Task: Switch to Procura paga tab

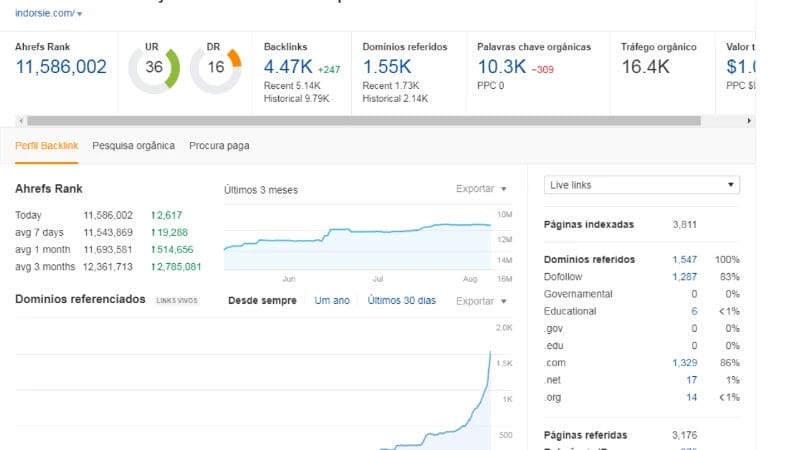Action: pos(219,146)
